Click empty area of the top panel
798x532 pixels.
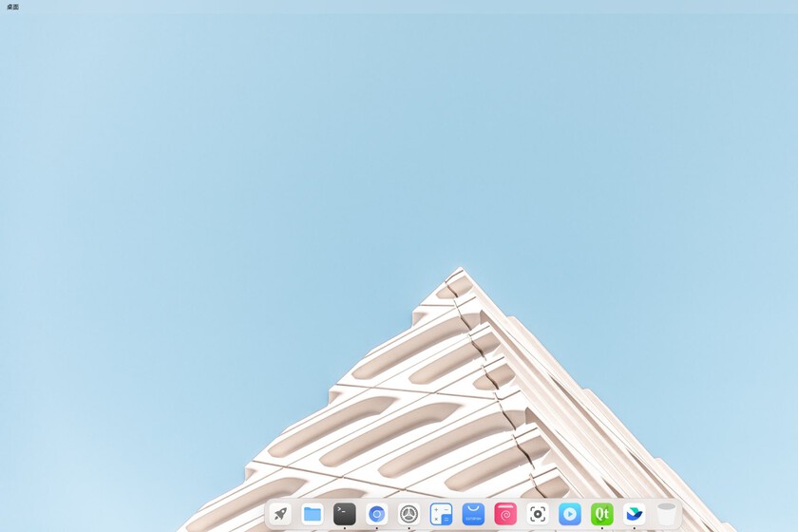pyautogui.click(x=399, y=7)
